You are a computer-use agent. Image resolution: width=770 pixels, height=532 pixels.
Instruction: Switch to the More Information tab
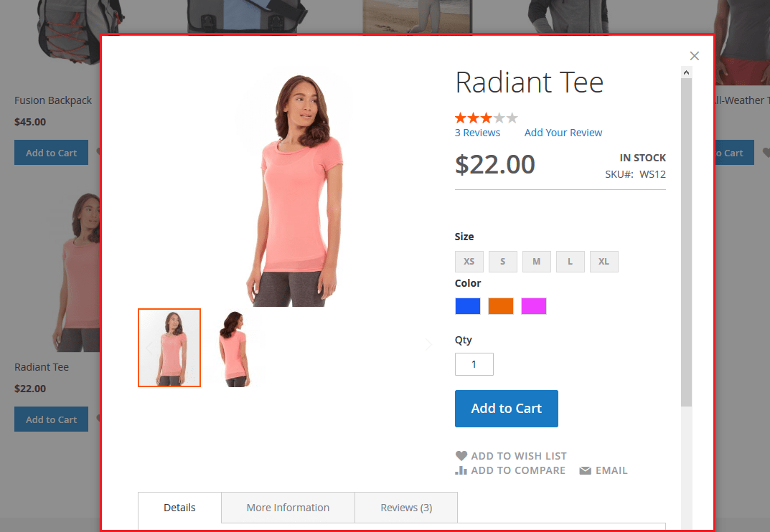click(288, 508)
